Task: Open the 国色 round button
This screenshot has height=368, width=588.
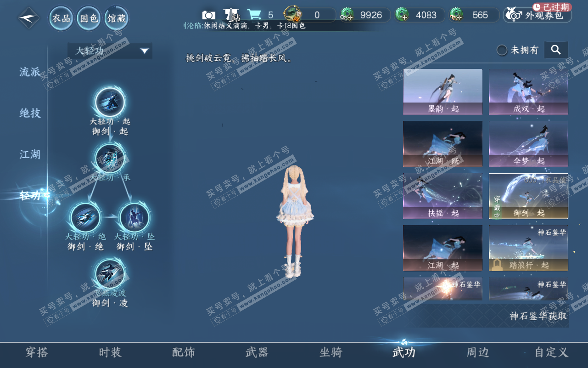Action: (x=89, y=18)
